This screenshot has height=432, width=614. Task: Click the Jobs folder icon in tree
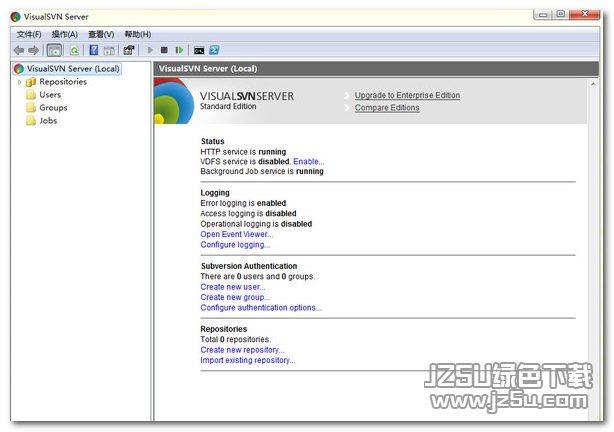tap(31, 121)
